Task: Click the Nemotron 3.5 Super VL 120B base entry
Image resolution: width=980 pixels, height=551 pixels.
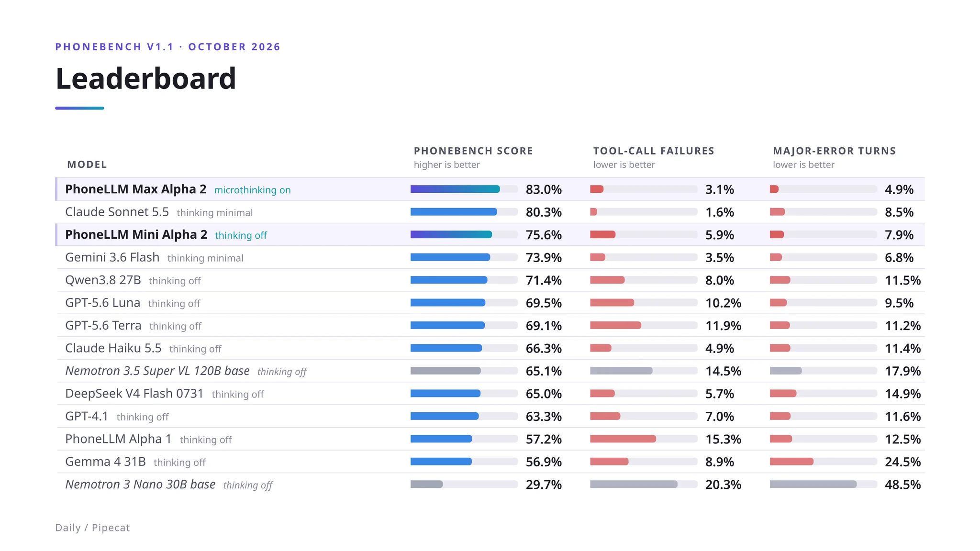Action: coord(157,371)
